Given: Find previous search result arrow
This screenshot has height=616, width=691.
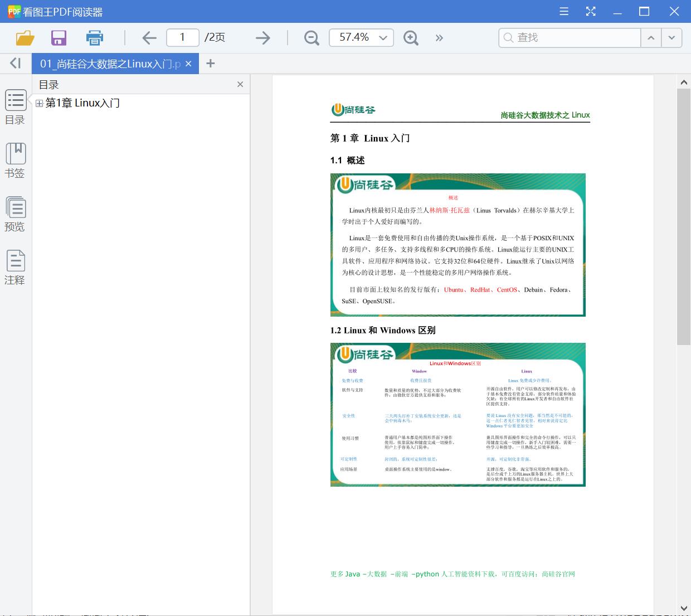Looking at the screenshot, I should point(651,37).
